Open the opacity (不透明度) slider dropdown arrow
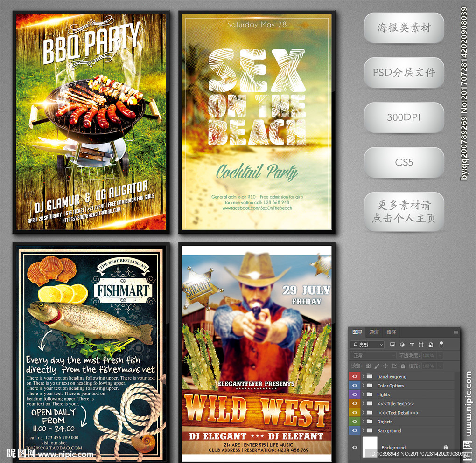The image size is (476, 463). coord(440,355)
